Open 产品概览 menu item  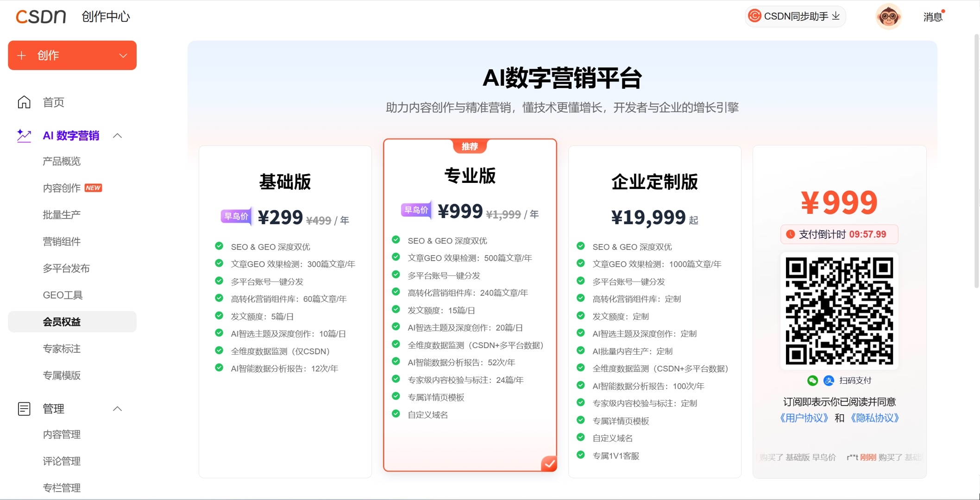tap(62, 161)
